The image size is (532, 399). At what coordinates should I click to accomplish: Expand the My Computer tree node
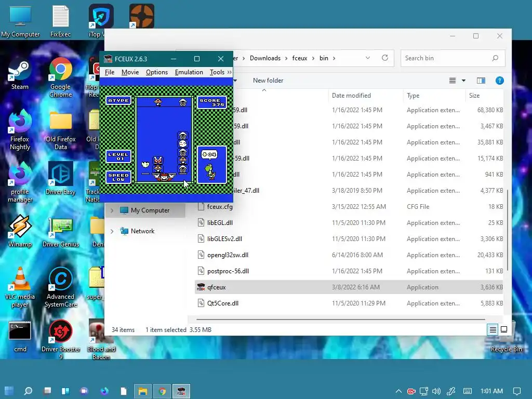[112, 210]
